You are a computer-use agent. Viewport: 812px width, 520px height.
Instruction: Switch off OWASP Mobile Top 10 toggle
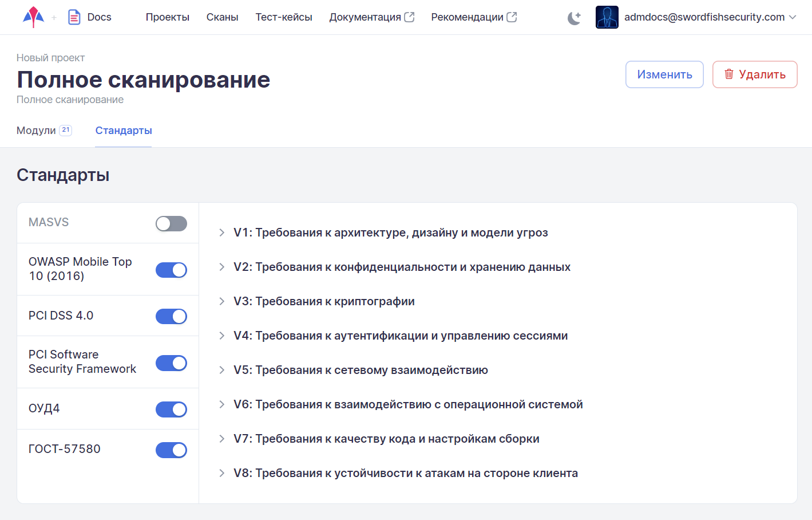[x=171, y=270]
